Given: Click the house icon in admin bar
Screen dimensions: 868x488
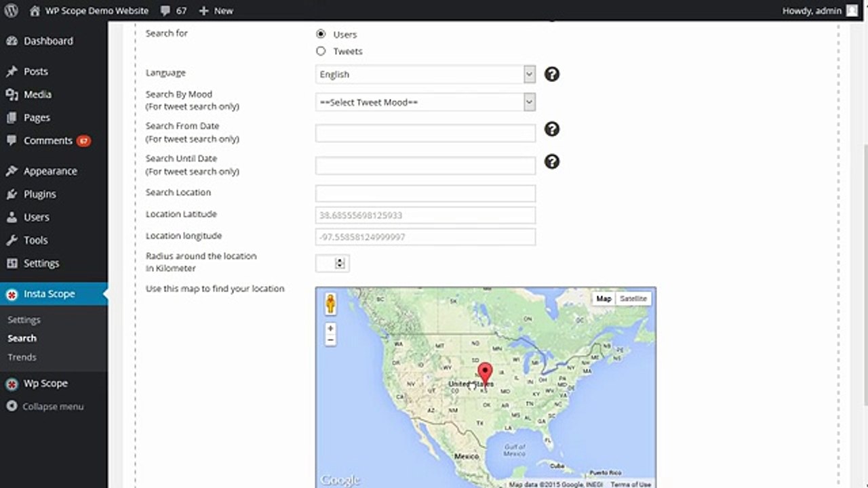Looking at the screenshot, I should coord(35,11).
